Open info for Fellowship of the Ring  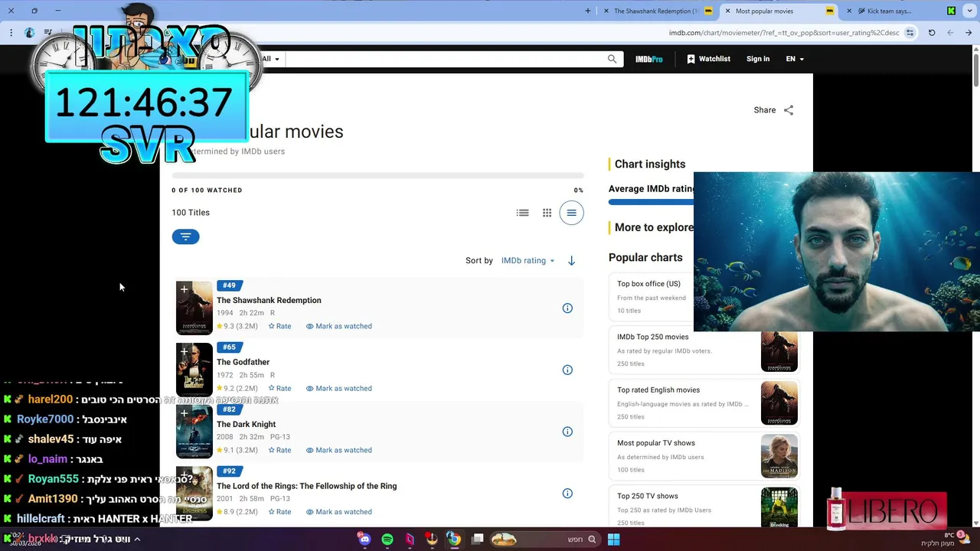coord(567,494)
